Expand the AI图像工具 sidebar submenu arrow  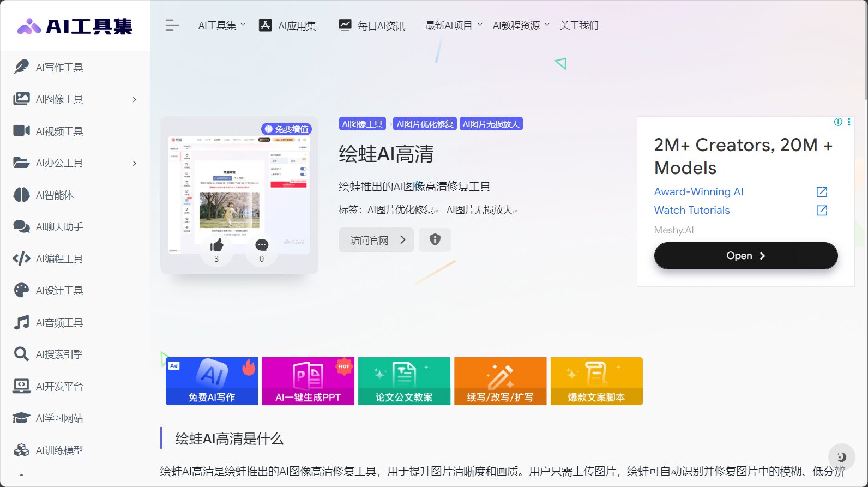tap(134, 99)
